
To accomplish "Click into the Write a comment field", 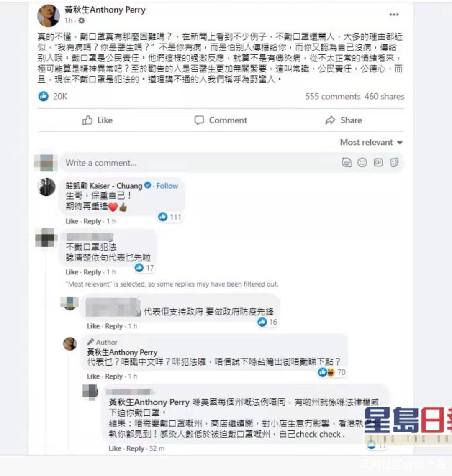I will 200,163.
